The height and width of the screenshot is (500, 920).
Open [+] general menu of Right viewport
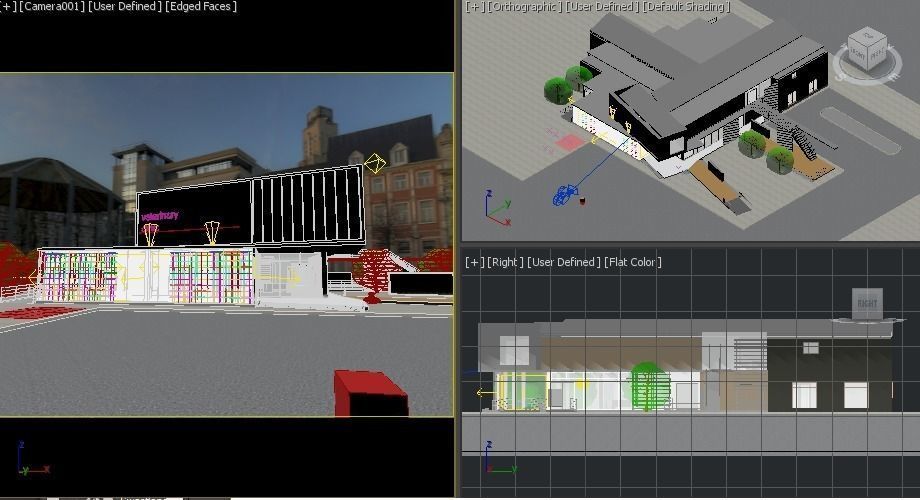point(475,262)
